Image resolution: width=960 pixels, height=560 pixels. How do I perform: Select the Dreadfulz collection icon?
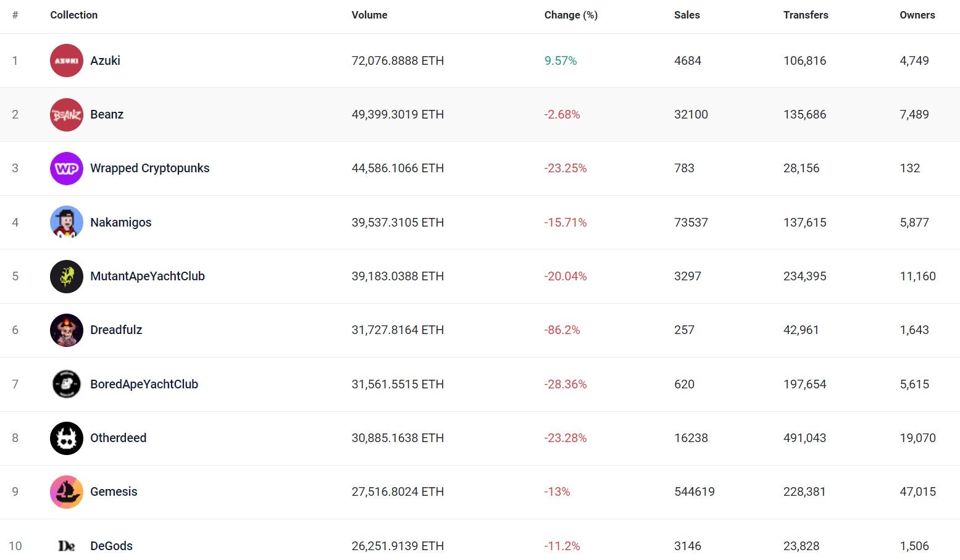pyautogui.click(x=66, y=330)
